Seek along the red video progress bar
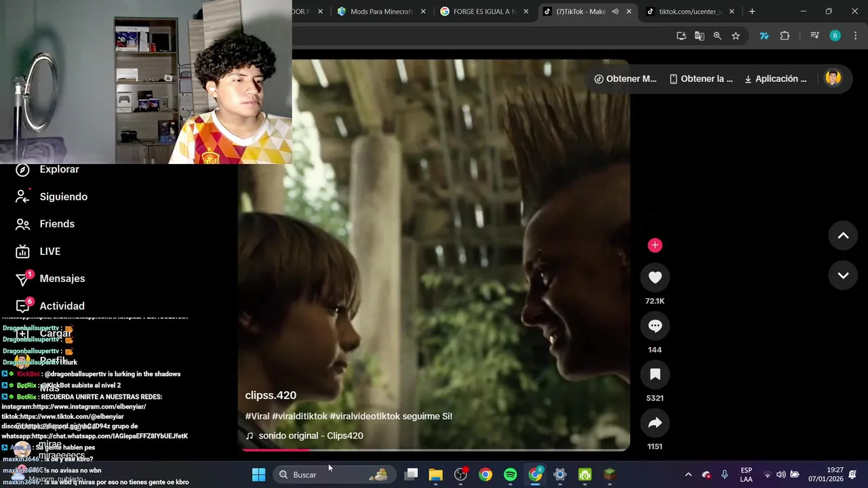The image size is (868, 488). 434,449
